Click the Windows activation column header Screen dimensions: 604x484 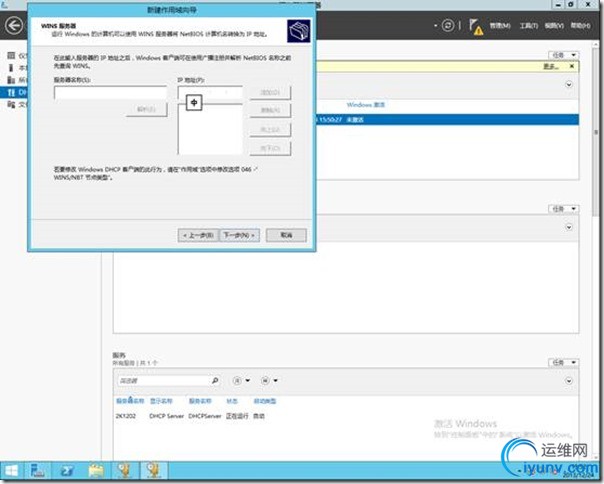pyautogui.click(x=365, y=105)
